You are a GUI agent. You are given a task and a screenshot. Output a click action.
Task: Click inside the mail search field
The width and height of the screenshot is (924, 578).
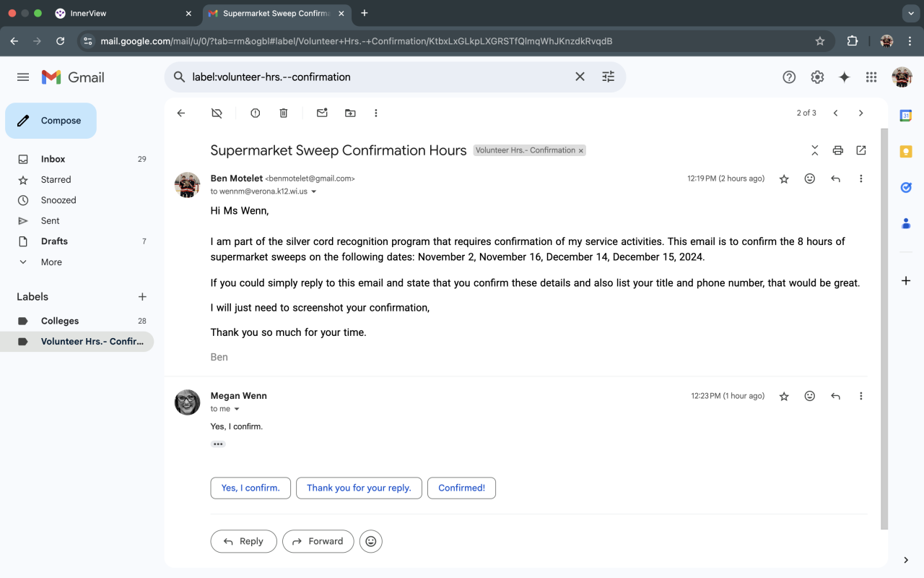pos(375,77)
